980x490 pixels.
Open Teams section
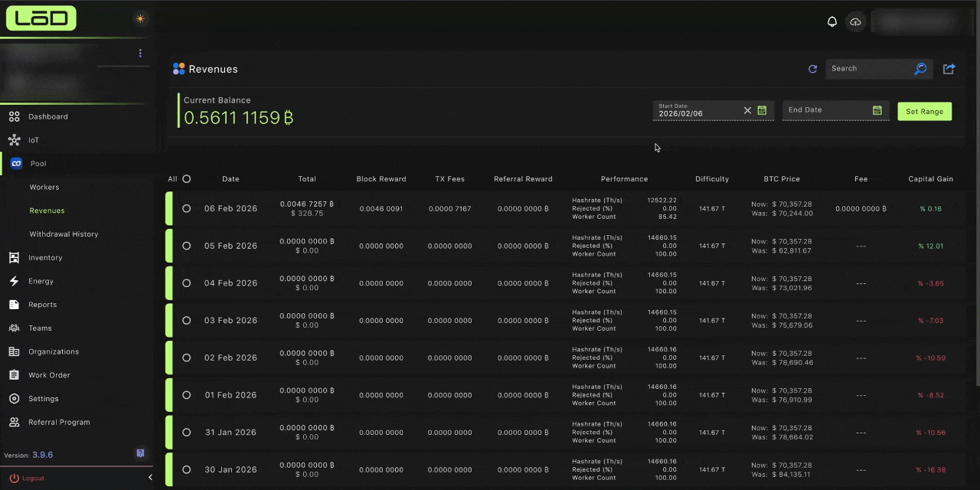point(40,328)
